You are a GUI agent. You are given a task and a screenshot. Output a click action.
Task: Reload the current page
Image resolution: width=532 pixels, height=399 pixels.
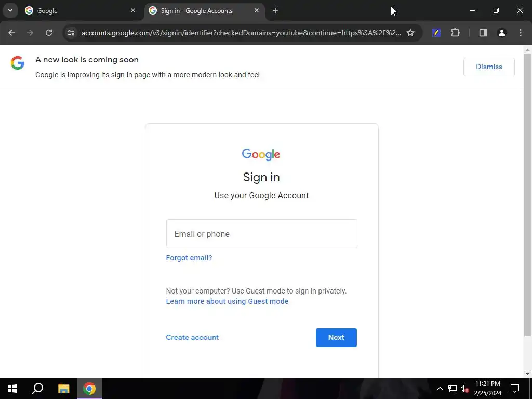tap(49, 33)
